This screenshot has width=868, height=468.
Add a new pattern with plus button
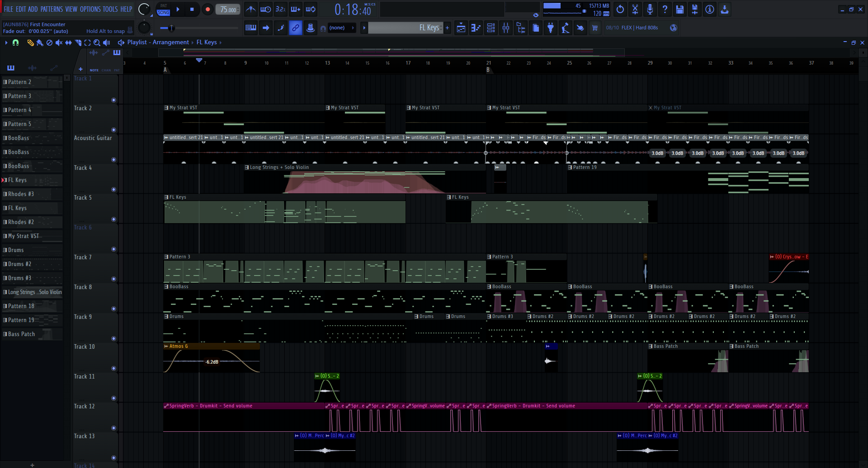[x=447, y=28]
